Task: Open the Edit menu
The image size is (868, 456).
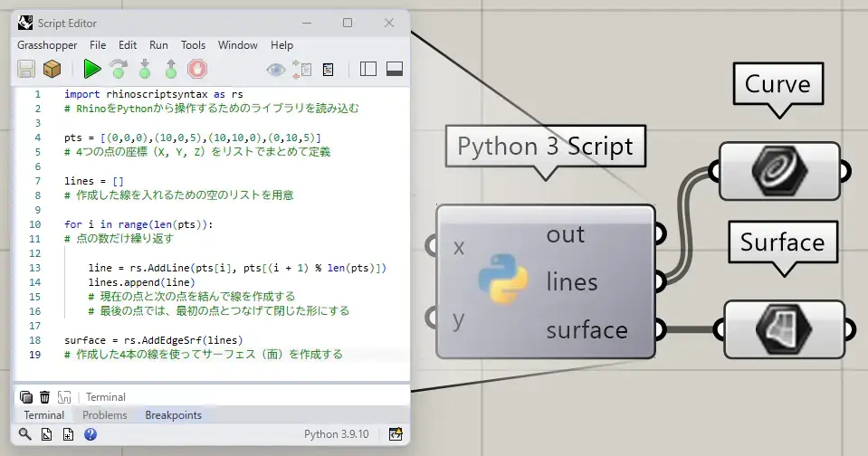Action: (128, 45)
